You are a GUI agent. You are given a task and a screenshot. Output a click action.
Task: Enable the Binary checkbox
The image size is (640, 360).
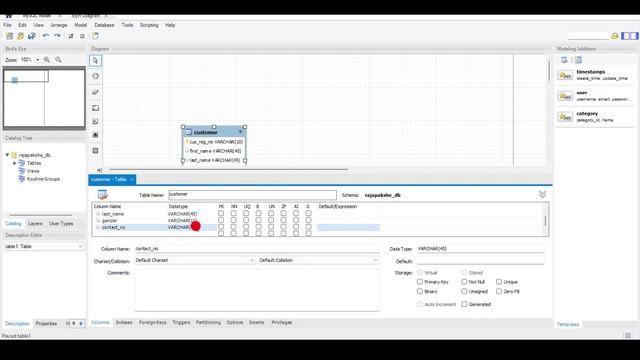click(420, 291)
